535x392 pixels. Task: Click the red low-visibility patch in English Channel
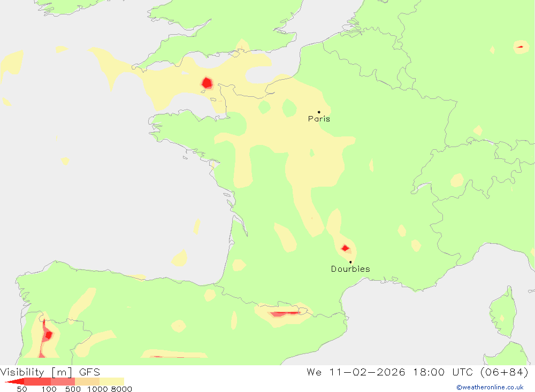[207, 83]
